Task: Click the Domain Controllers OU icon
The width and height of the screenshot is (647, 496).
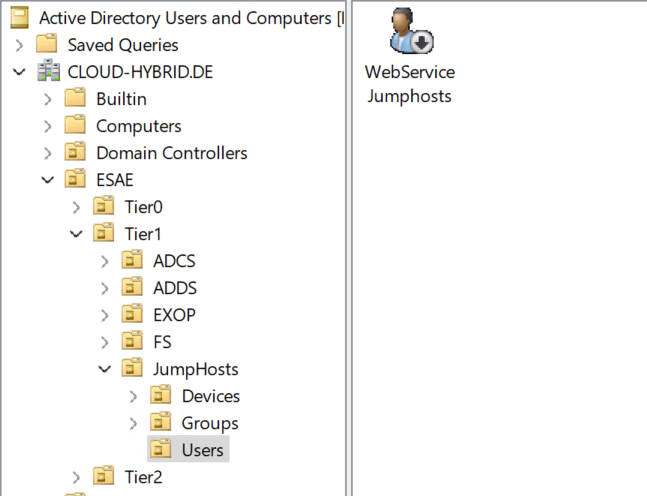Action: pyautogui.click(x=75, y=153)
